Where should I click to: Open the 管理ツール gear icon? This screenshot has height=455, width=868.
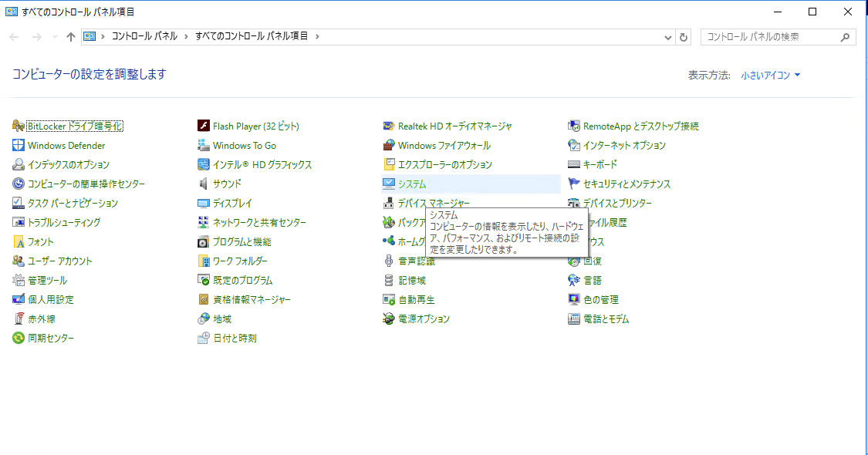(x=19, y=280)
